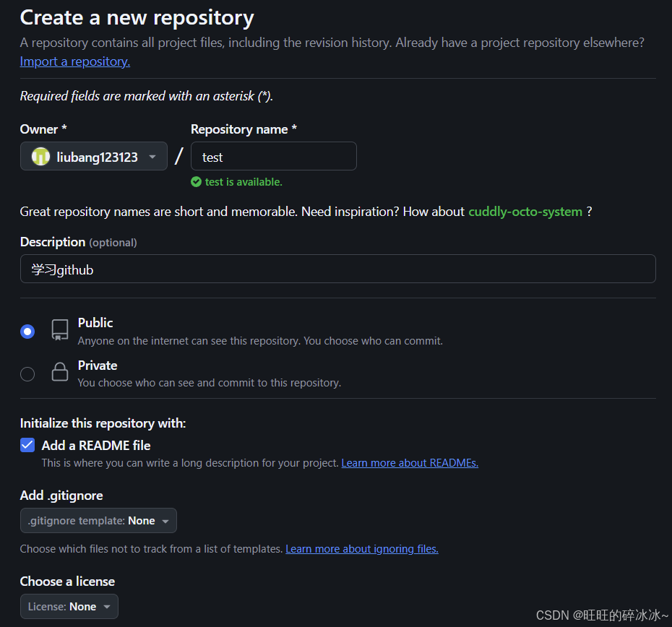Open Learn more about READMEs link

click(x=410, y=463)
